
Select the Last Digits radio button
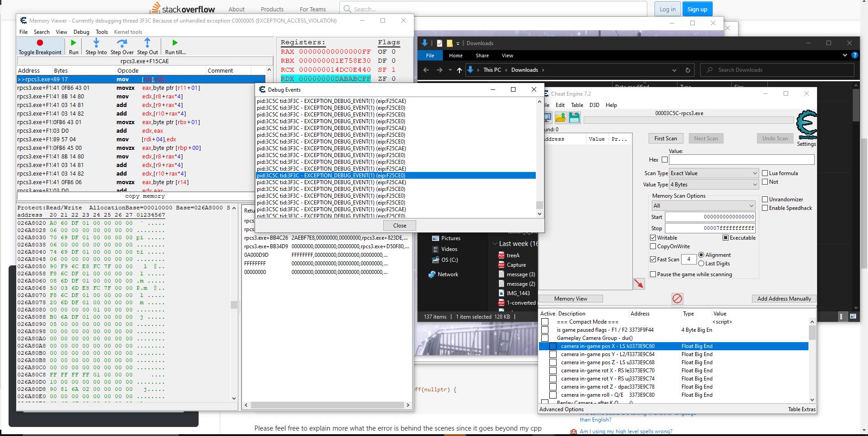click(x=701, y=264)
